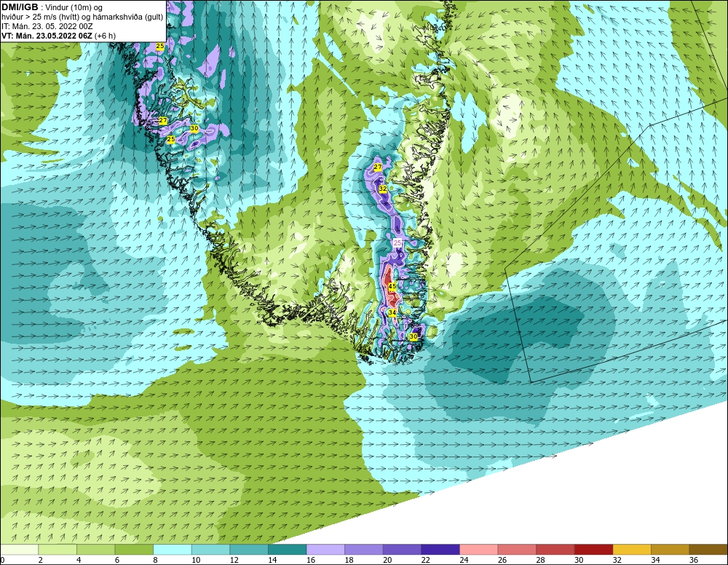Click the 28–30 m/s red legend swatch
The height and width of the screenshot is (565, 728).
point(555,550)
